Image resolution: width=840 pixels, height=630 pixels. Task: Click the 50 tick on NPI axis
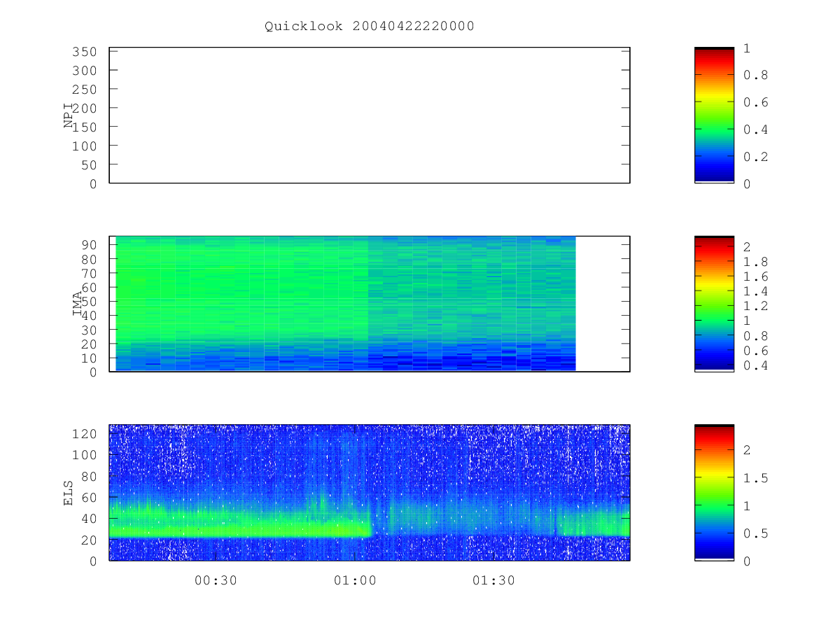coord(87,164)
